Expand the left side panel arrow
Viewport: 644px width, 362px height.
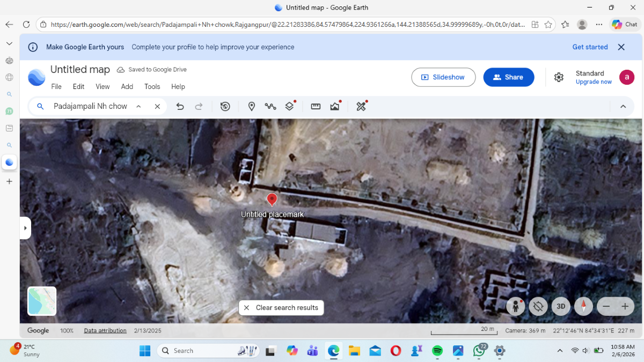25,228
